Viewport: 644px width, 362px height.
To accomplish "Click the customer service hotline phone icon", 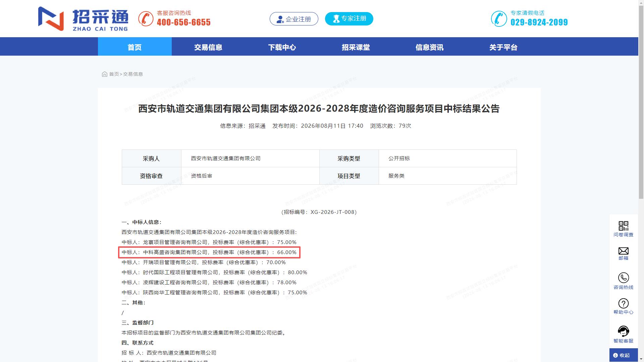I will (146, 18).
